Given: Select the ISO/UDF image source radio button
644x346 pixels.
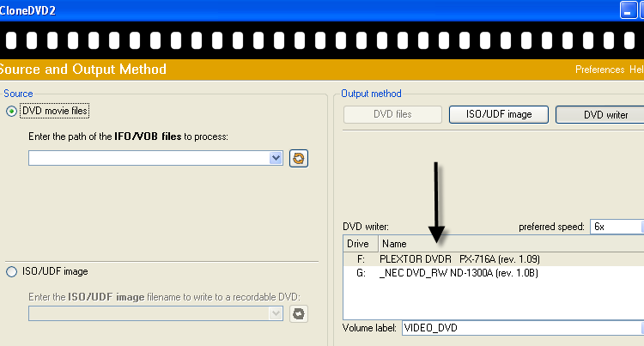Looking at the screenshot, I should (11, 271).
